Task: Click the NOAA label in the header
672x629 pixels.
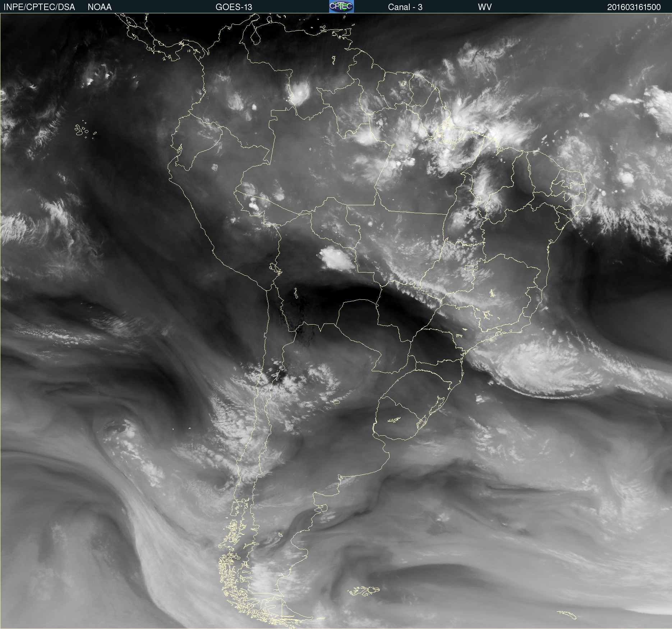Action: coord(100,7)
